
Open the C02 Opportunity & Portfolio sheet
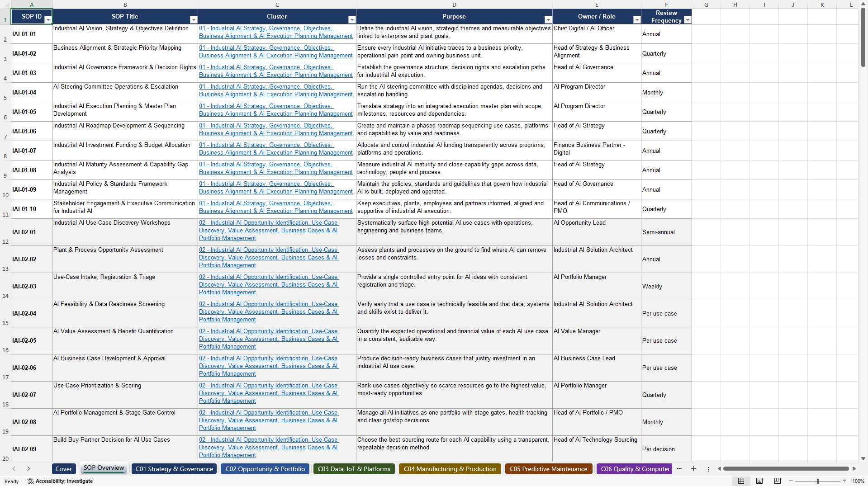[265, 469]
